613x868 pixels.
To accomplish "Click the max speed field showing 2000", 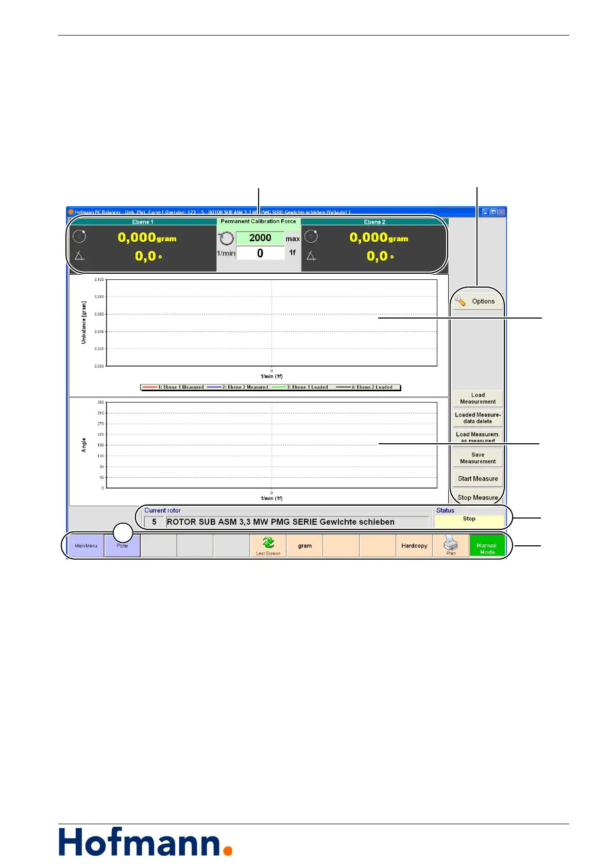I will (x=260, y=238).
